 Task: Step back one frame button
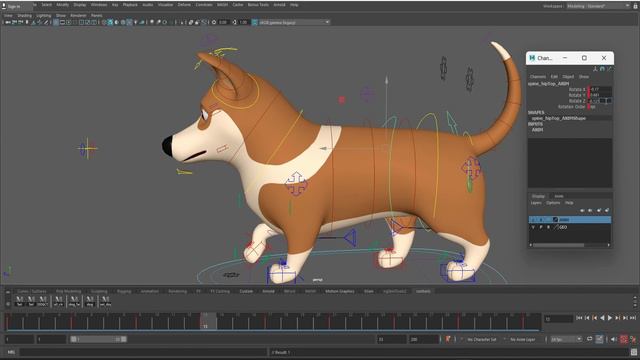(x=587, y=318)
